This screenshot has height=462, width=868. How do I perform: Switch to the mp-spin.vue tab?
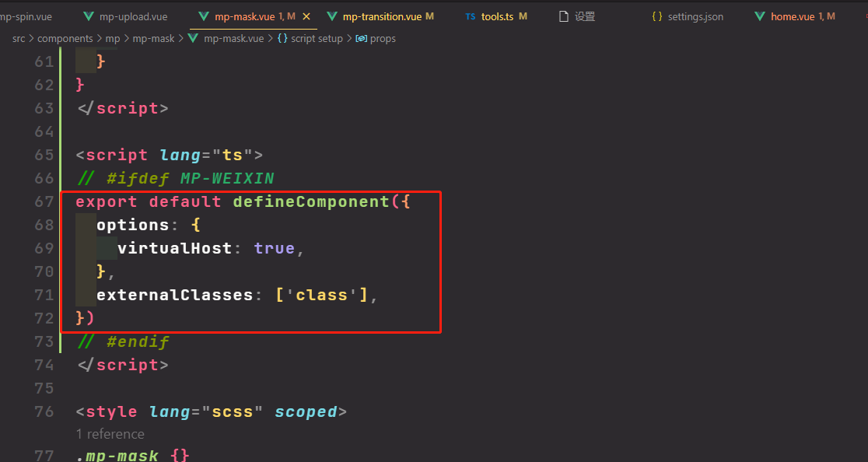point(26,16)
